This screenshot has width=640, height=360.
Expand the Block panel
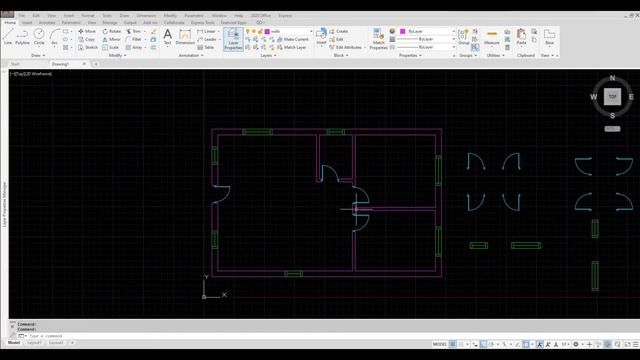pos(341,56)
